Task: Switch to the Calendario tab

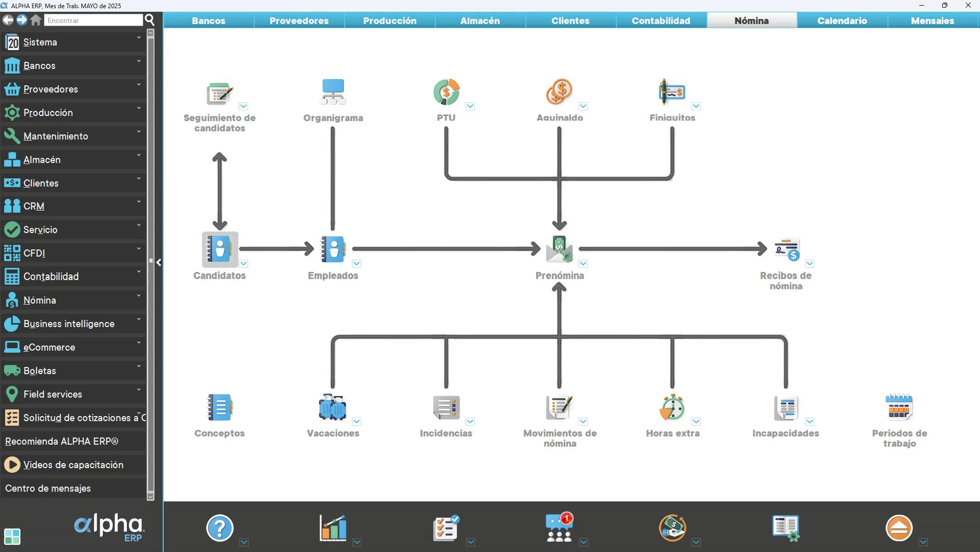Action: click(842, 20)
